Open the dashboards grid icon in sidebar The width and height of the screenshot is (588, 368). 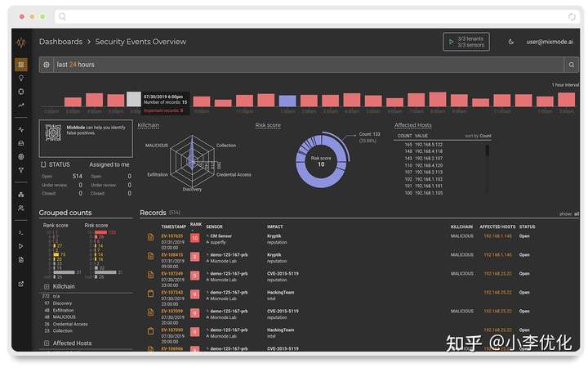21,65
